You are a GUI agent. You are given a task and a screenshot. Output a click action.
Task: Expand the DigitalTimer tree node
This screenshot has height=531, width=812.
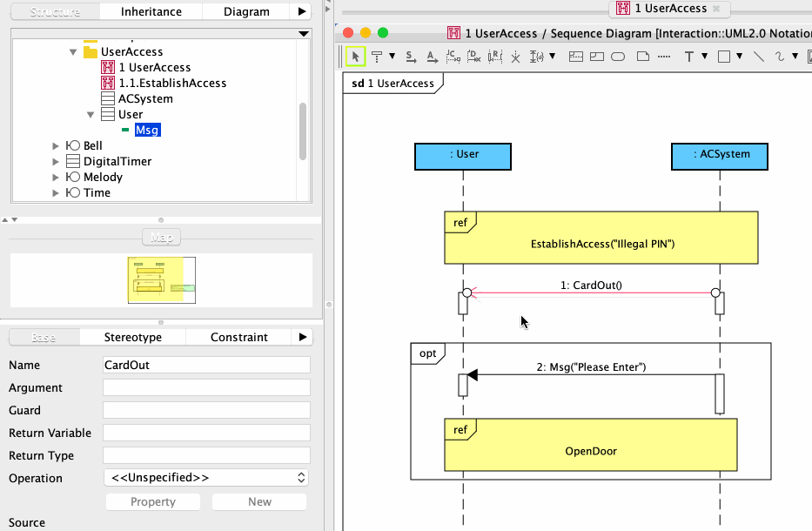tap(57, 162)
